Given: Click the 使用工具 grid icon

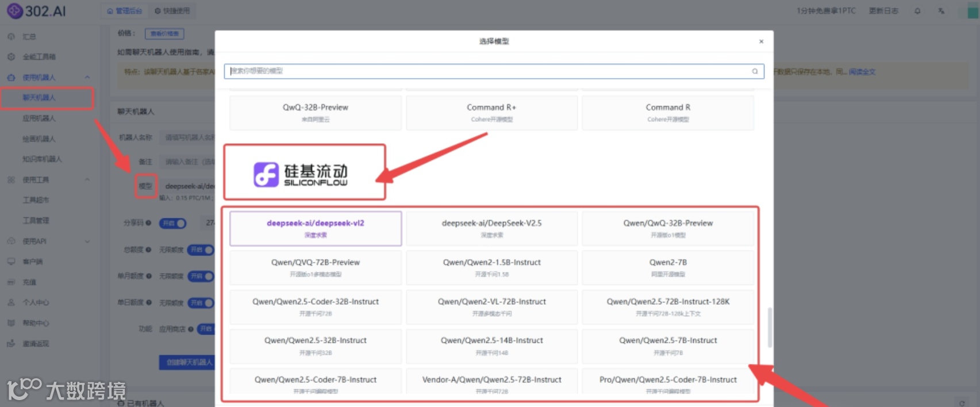Looking at the screenshot, I should (11, 180).
